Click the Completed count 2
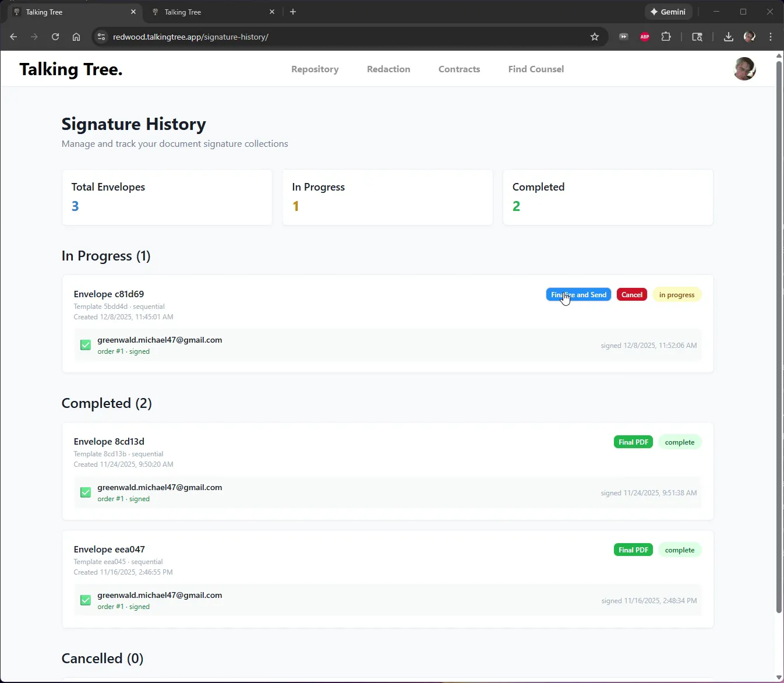 516,206
